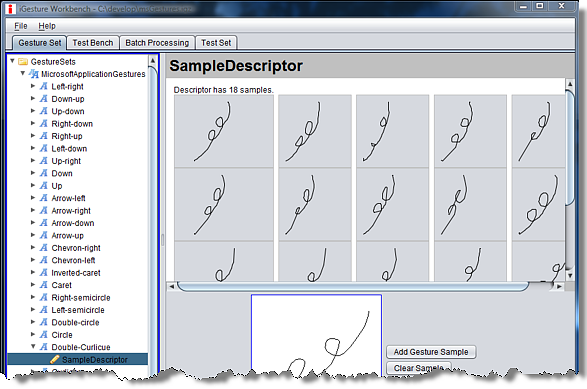Click the Chevron-right gesture class icon

point(44,247)
